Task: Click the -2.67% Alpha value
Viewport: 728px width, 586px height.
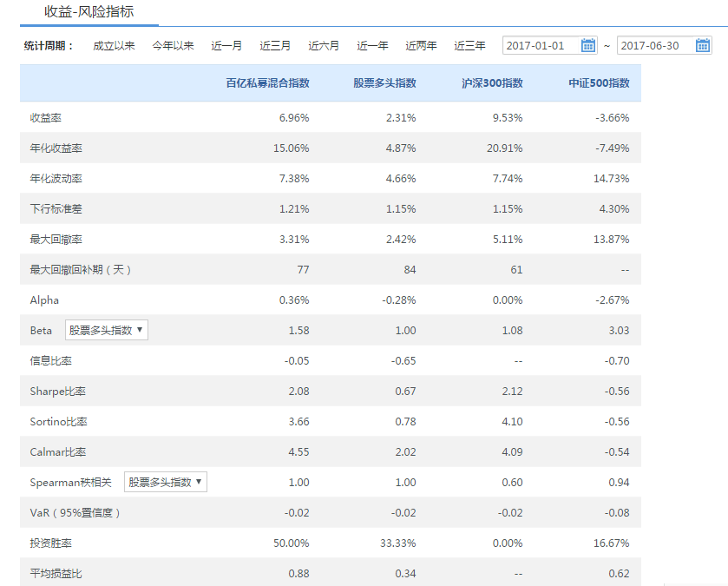Action: [613, 300]
